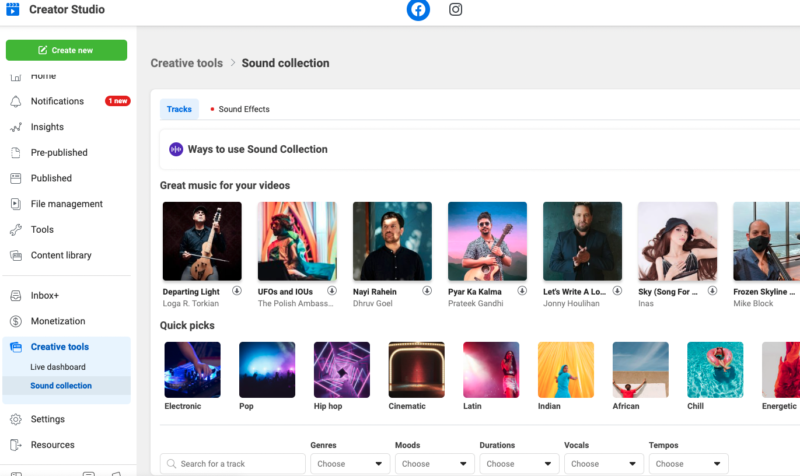Download the Sky (Song For ... track
Screen dimensions: 800x476
point(712,291)
